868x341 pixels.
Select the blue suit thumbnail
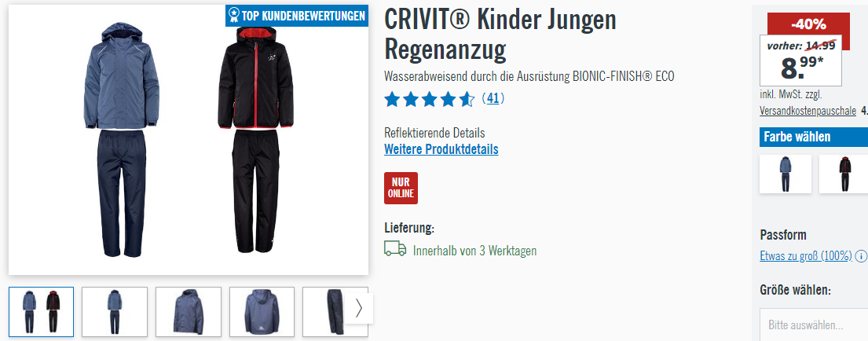pyautogui.click(x=115, y=312)
